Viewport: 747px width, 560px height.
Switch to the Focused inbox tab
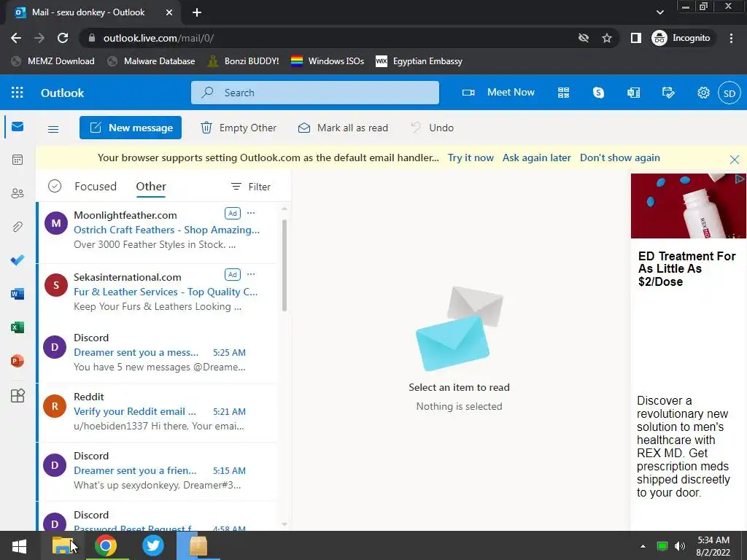point(96,186)
